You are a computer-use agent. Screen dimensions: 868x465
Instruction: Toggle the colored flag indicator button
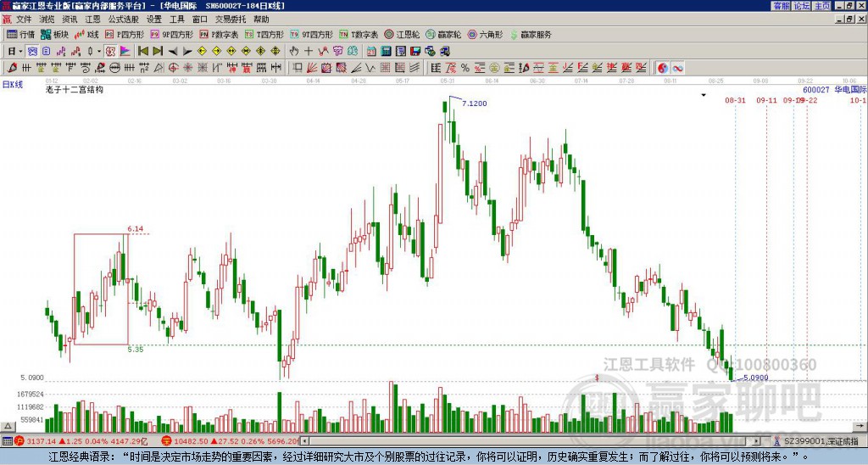(125, 52)
